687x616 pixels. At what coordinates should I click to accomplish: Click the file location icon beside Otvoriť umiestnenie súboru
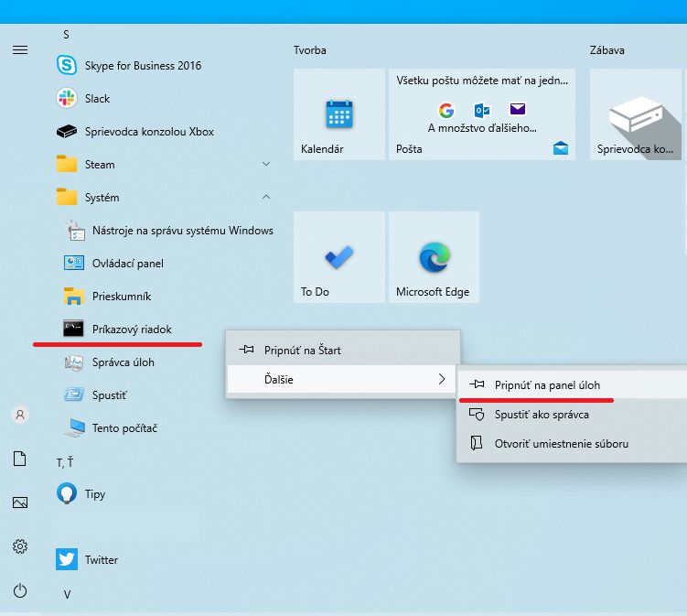pyautogui.click(x=477, y=443)
